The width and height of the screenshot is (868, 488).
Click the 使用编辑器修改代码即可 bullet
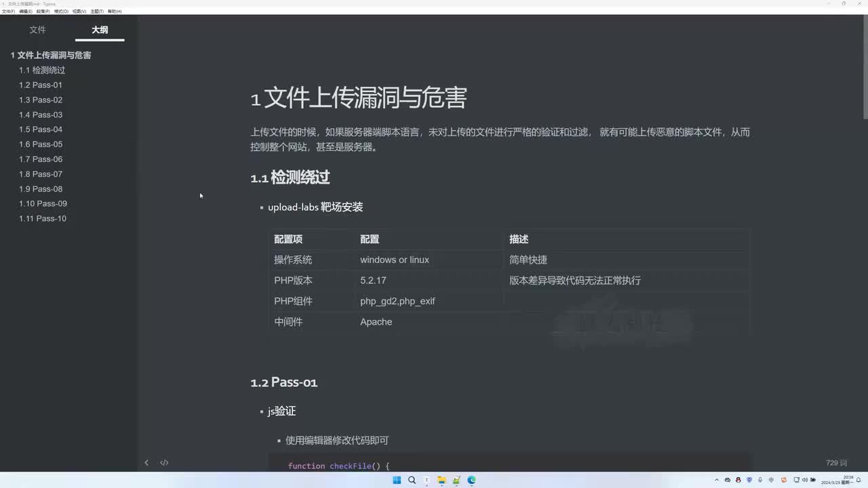pos(337,441)
